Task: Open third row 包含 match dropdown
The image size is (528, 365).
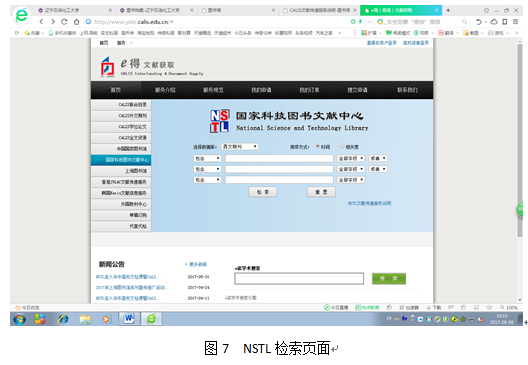Action: pos(207,180)
